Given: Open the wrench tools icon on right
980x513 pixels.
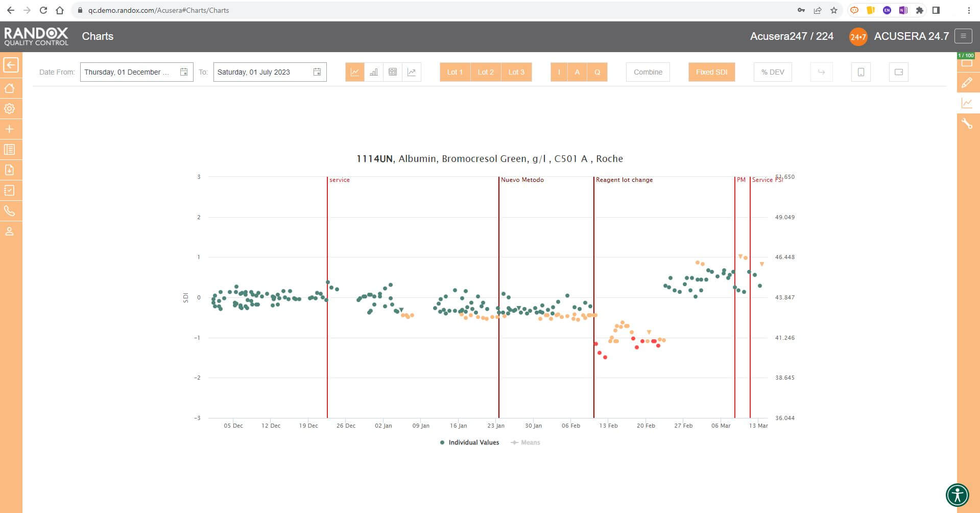Looking at the screenshot, I should (x=967, y=124).
